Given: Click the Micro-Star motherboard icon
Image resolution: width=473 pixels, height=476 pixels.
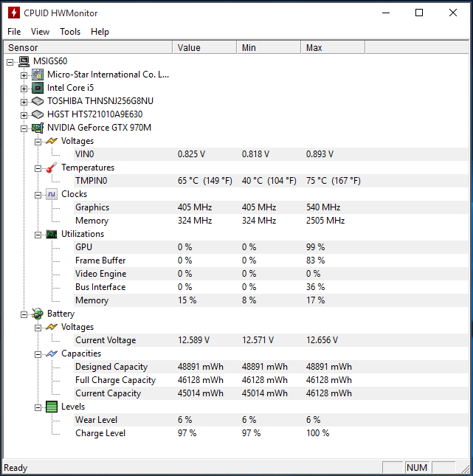Looking at the screenshot, I should coord(38,75).
